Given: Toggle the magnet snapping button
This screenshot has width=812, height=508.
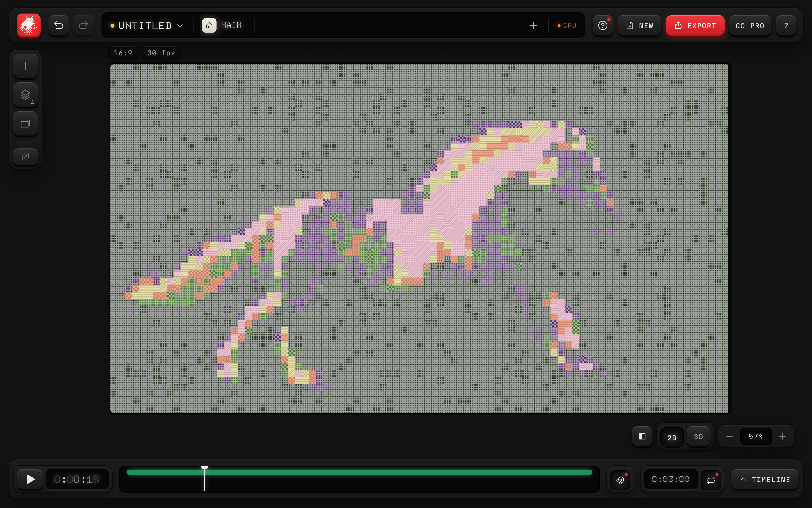Looking at the screenshot, I should [x=620, y=480].
